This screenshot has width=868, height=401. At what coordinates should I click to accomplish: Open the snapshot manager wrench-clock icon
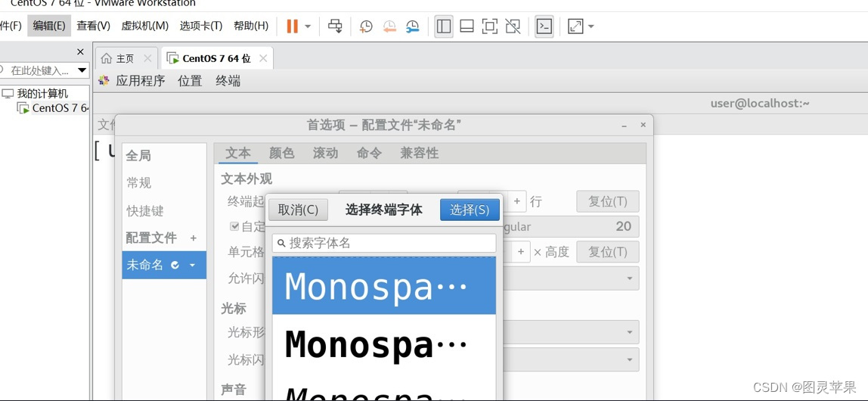[412, 26]
